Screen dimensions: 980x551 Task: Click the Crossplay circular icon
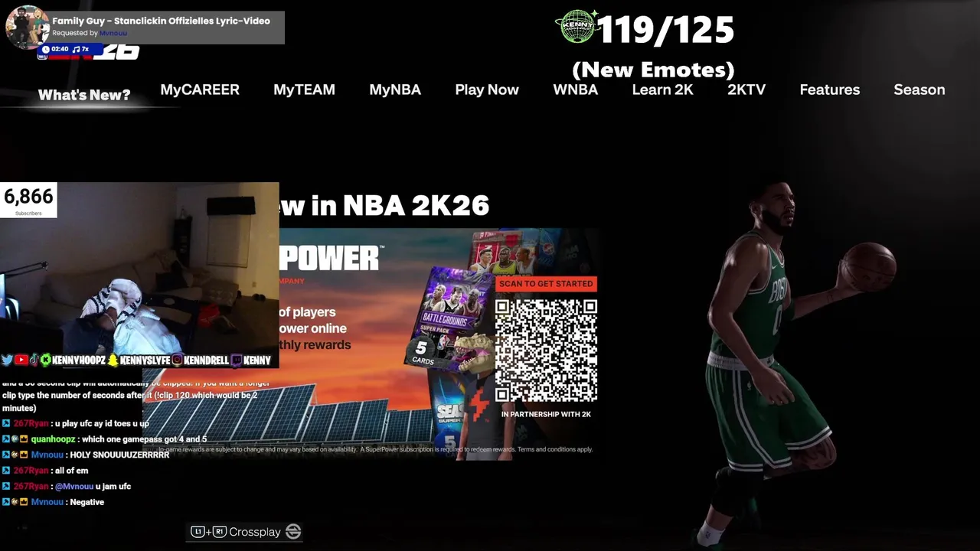[293, 532]
